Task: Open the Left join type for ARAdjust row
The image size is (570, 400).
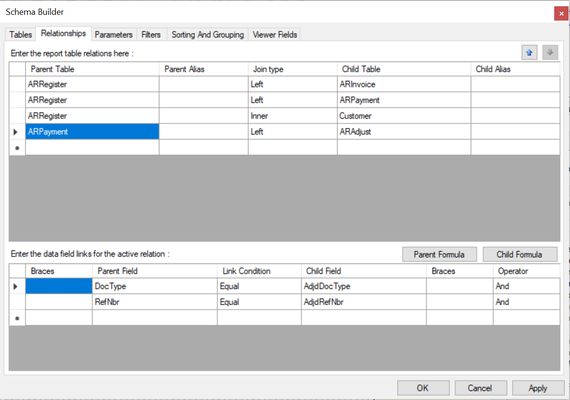Action: tap(293, 132)
